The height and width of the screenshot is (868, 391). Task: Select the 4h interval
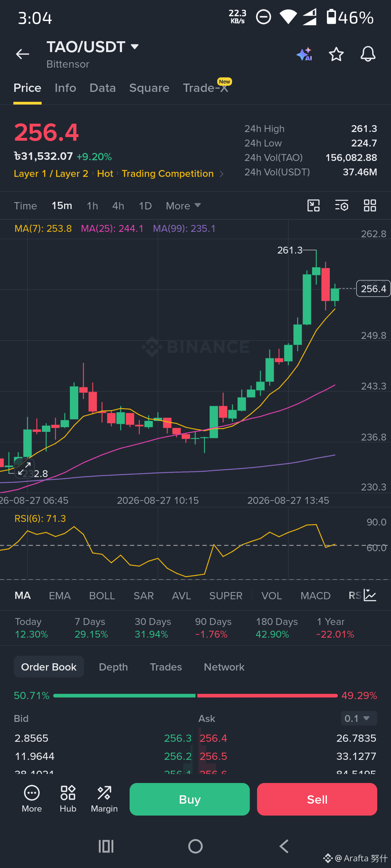118,206
